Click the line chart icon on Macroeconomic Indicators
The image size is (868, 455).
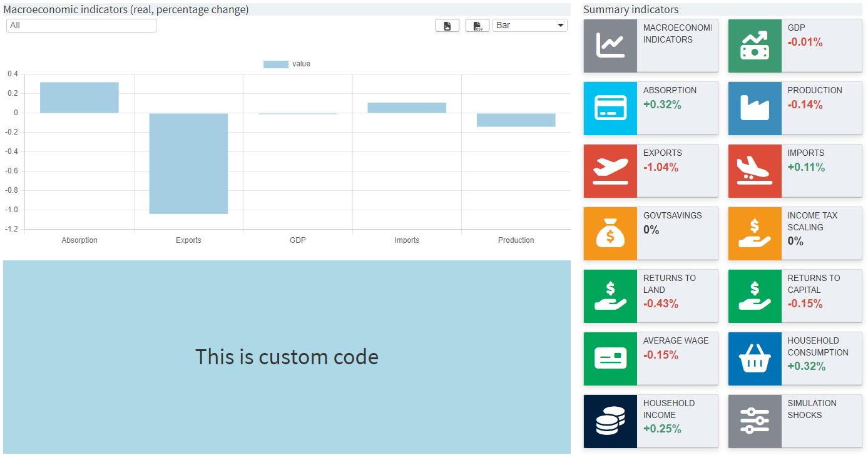610,46
